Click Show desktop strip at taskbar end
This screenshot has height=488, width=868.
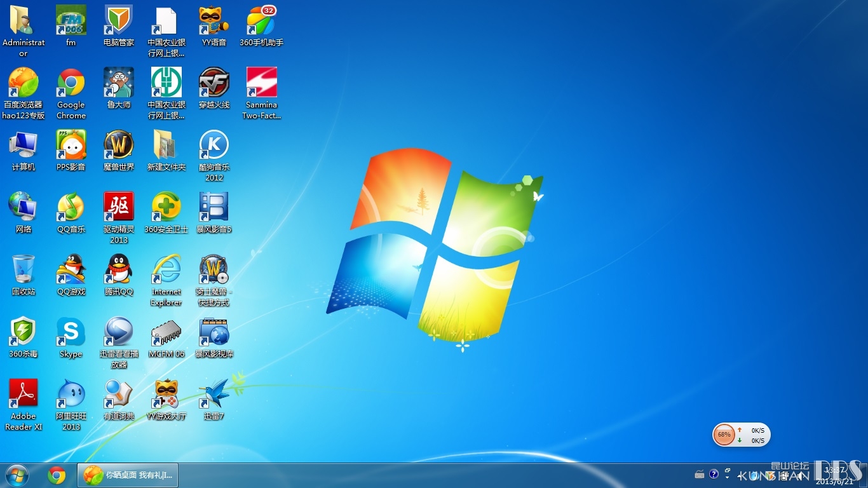pyautogui.click(x=864, y=475)
